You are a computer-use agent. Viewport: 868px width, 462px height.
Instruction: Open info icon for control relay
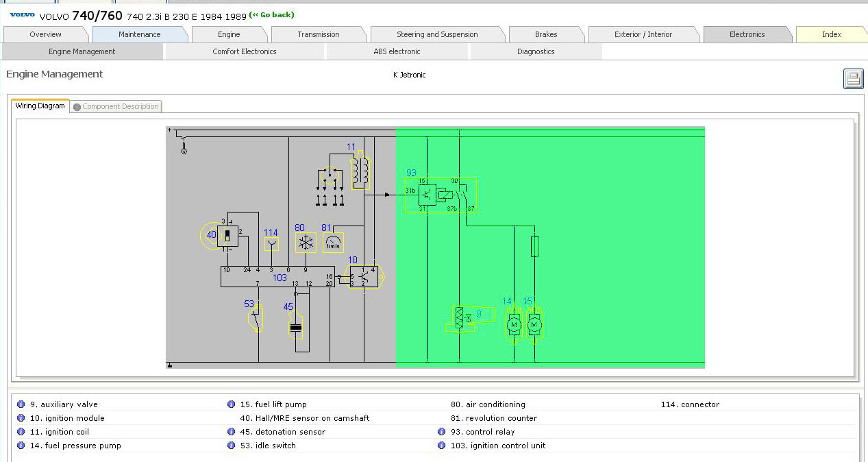click(x=441, y=432)
